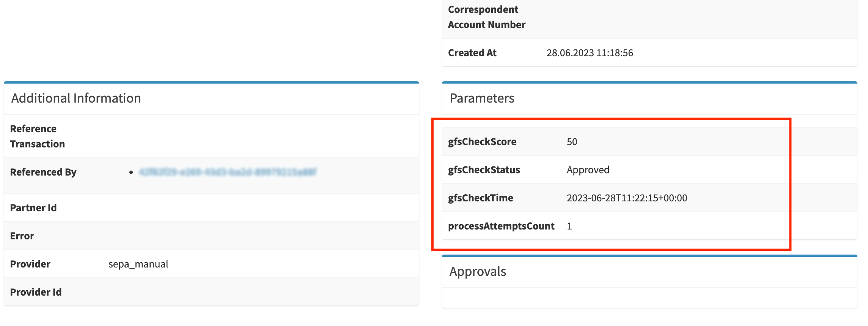The width and height of the screenshot is (868, 326).
Task: Click the Reference Transaction label
Action: 37,136
